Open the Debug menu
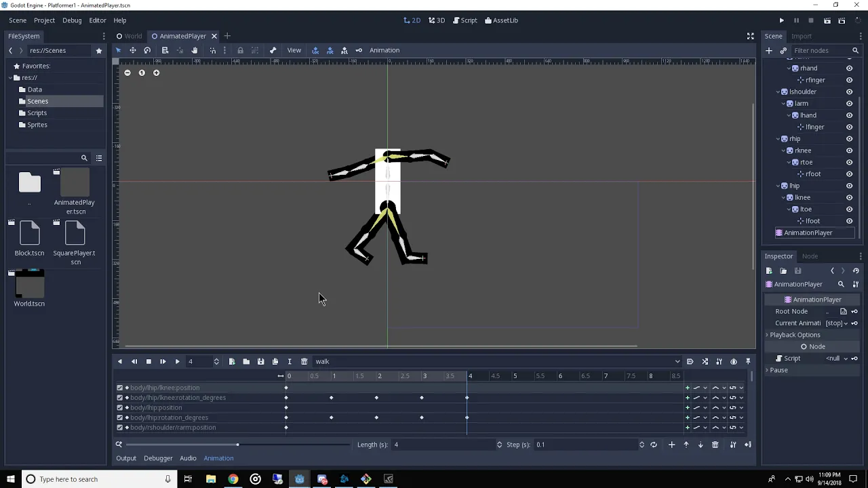This screenshot has width=868, height=488. 72,20
